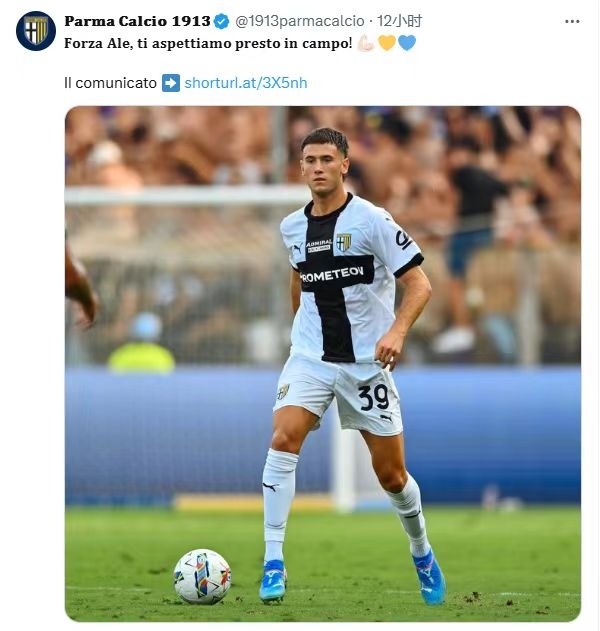Open the attached player photo
The height and width of the screenshot is (631, 600).
[x=323, y=364]
